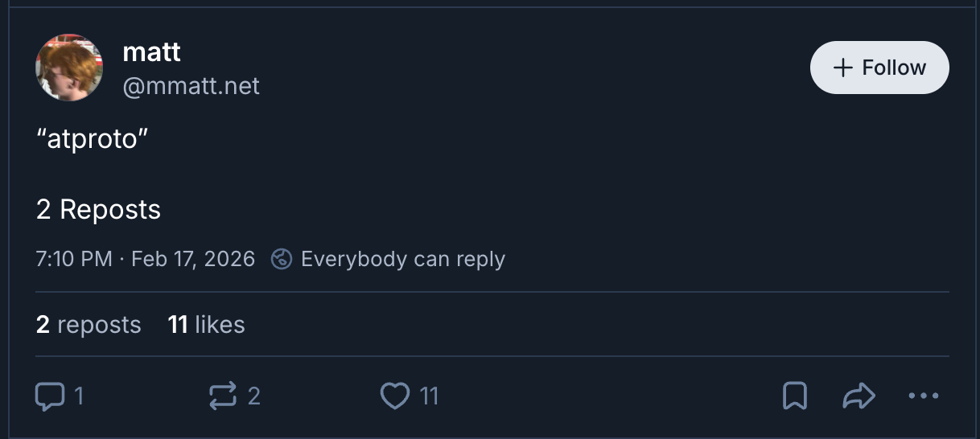The image size is (980, 439).
Task: View the list of 2 reposts
Action: coord(89,325)
